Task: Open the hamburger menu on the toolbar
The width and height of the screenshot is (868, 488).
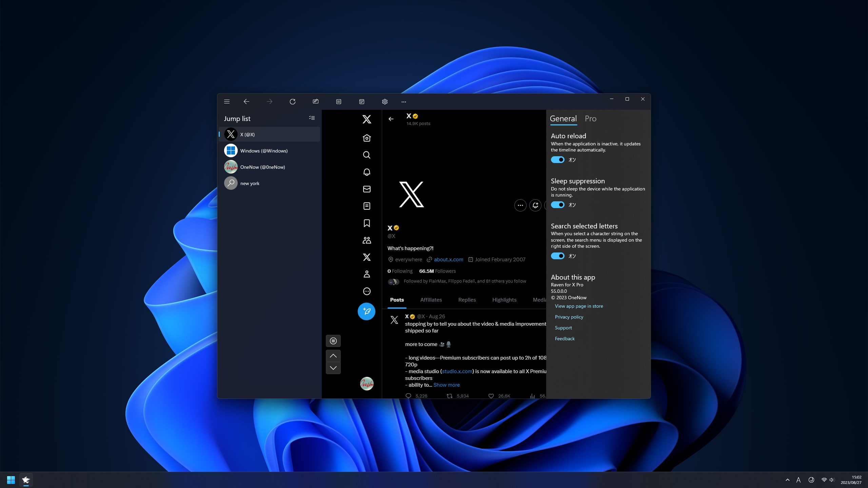Action: coord(227,101)
